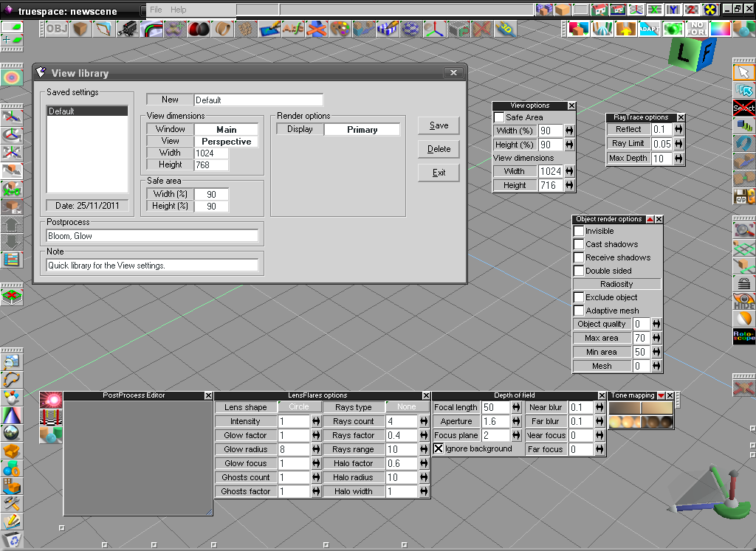The image size is (756, 551).
Task: Click the Intensity value stepper
Action: pos(316,421)
